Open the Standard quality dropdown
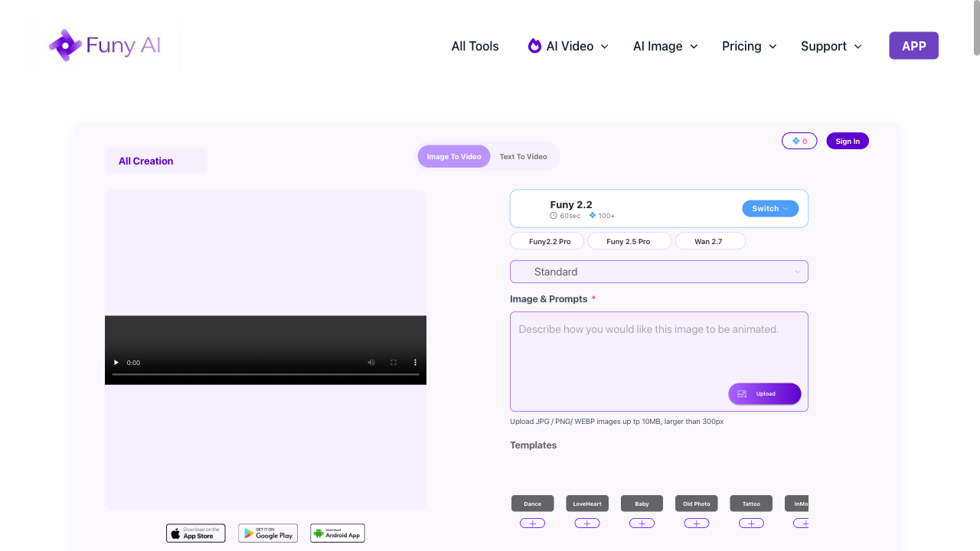The height and width of the screenshot is (551, 980). point(659,272)
